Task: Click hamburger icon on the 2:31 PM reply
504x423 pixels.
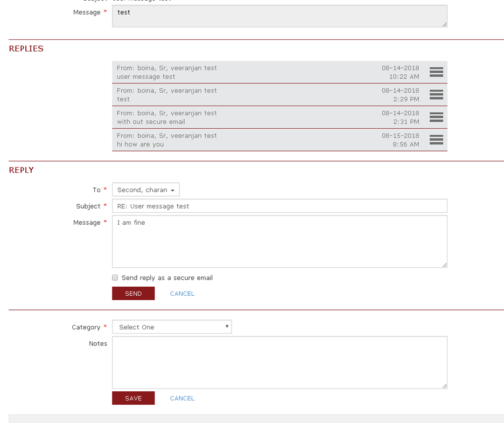Action: (436, 117)
